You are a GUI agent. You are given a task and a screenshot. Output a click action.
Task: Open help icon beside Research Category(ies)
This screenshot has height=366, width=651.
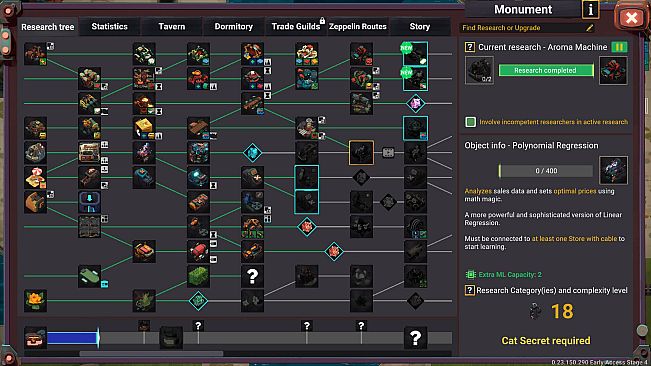(x=470, y=290)
